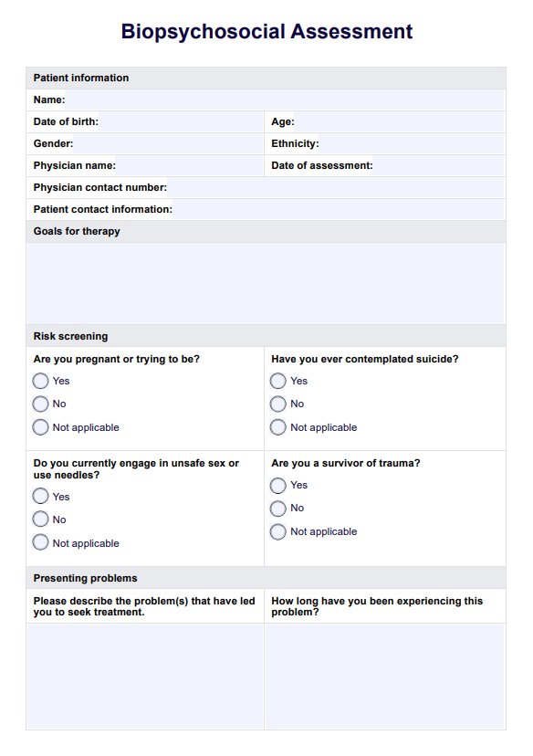This screenshot has height=756, width=533.
Task: Click the problem description text area
Action: pos(145,676)
